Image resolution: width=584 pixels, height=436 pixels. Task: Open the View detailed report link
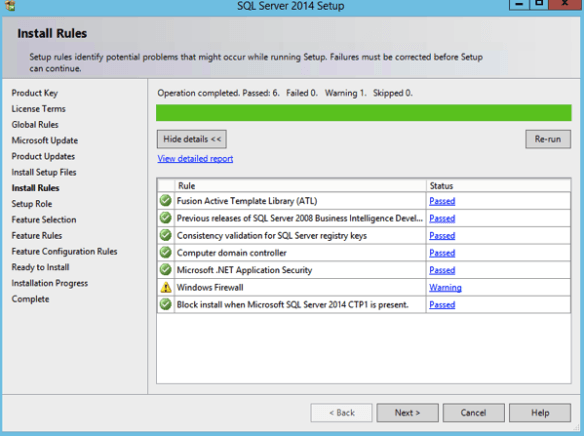(195, 159)
